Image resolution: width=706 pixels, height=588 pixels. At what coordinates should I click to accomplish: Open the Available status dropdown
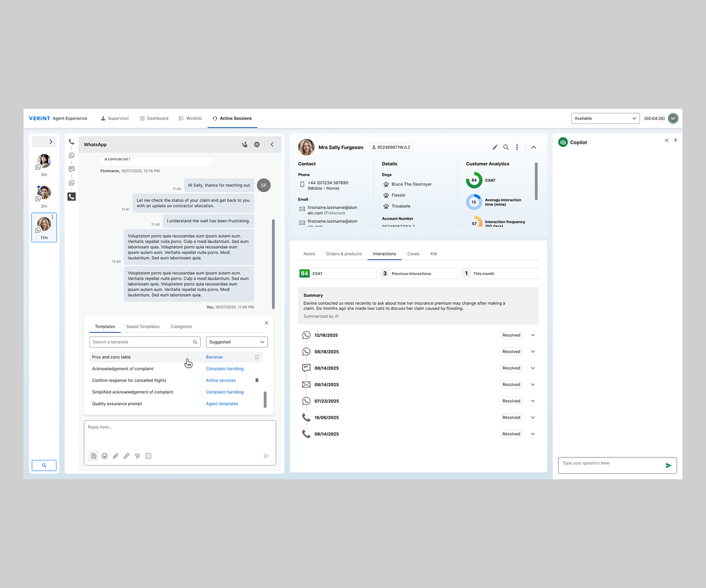[x=605, y=118]
